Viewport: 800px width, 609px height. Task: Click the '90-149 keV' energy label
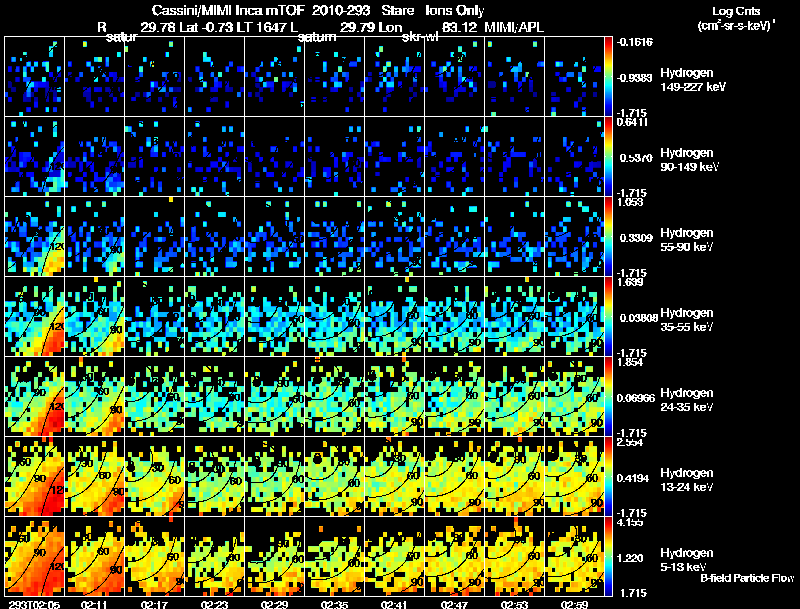pyautogui.click(x=689, y=167)
